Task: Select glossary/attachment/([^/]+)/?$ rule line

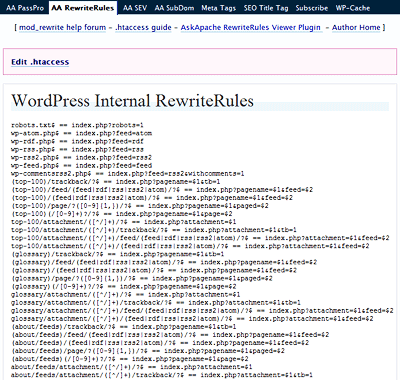Action: pyautogui.click(x=126, y=294)
